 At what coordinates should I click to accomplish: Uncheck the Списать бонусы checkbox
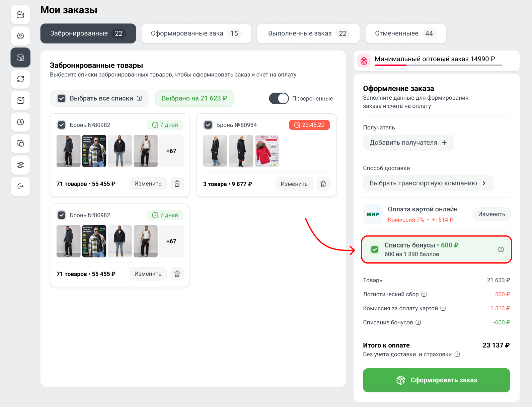375,249
